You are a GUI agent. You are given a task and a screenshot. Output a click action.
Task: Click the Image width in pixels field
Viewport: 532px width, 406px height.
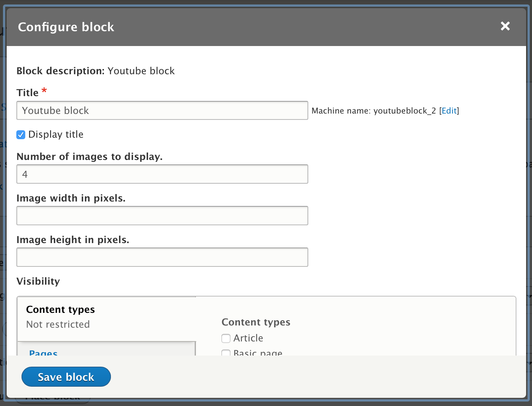162,216
